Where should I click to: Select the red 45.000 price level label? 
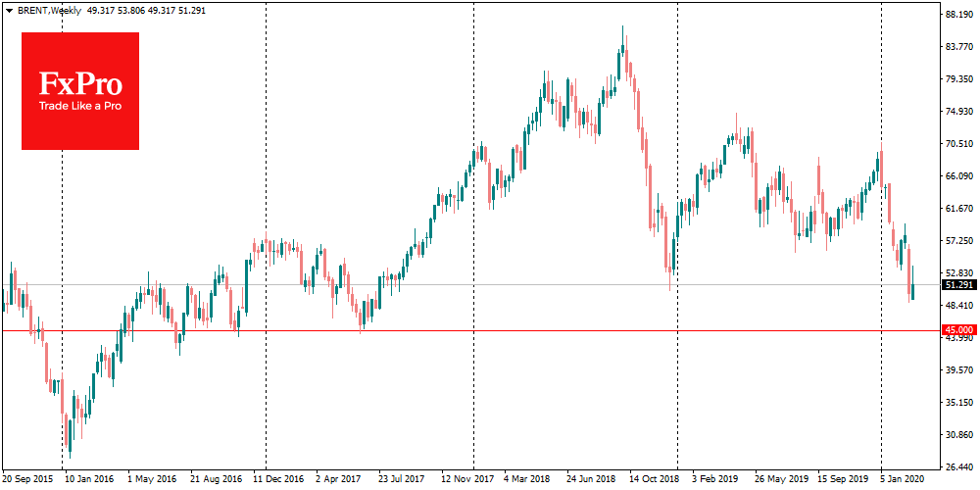[958, 330]
